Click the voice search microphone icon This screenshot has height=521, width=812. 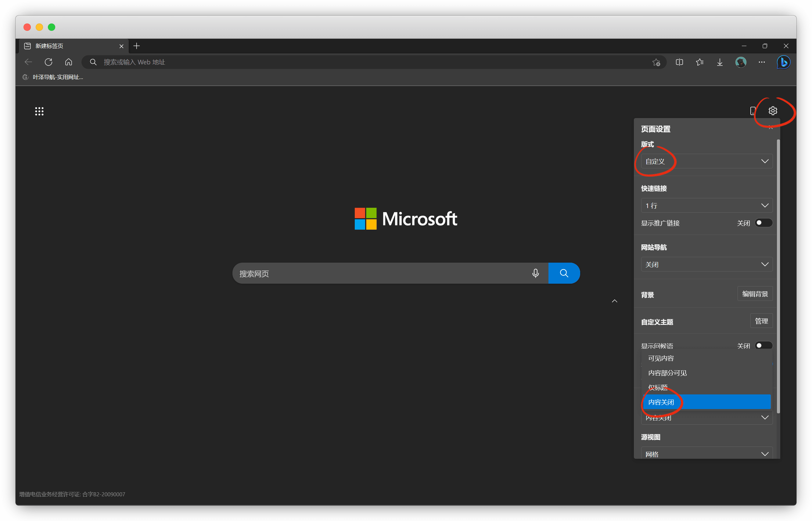pyautogui.click(x=536, y=273)
